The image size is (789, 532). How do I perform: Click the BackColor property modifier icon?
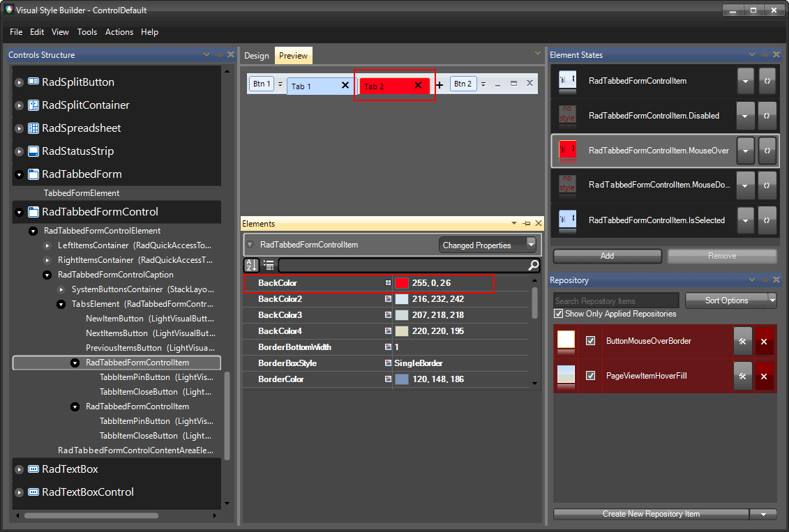pyautogui.click(x=388, y=283)
